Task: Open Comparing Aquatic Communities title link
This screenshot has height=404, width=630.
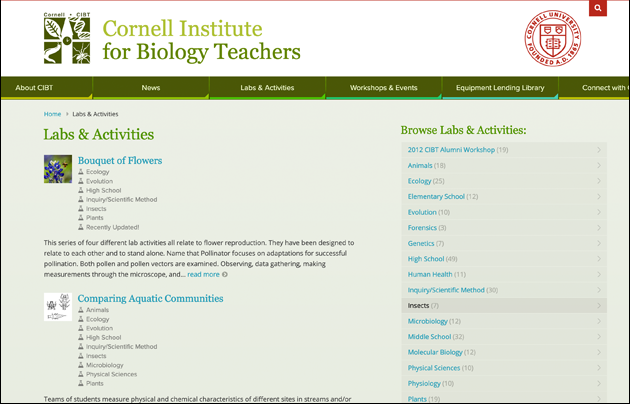Action: [x=150, y=298]
